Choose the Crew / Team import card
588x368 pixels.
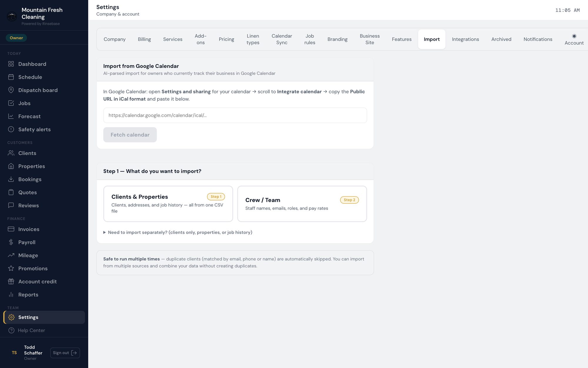tap(302, 204)
